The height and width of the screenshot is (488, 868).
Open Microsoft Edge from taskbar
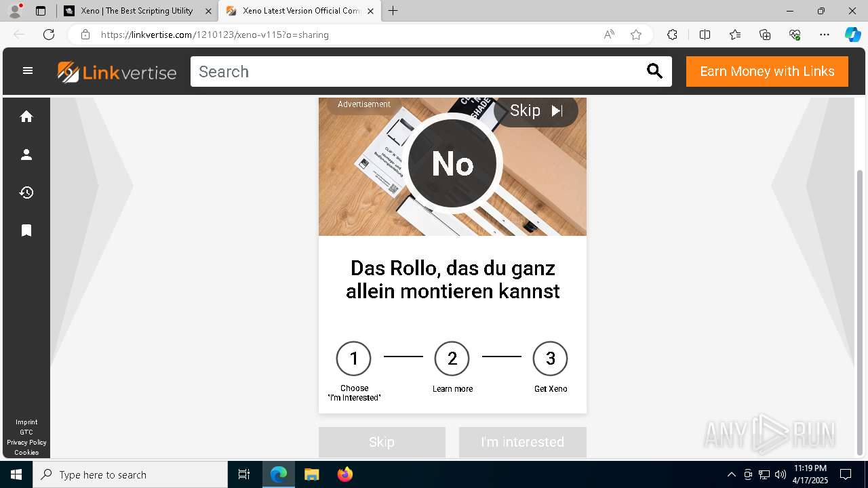pos(279,474)
